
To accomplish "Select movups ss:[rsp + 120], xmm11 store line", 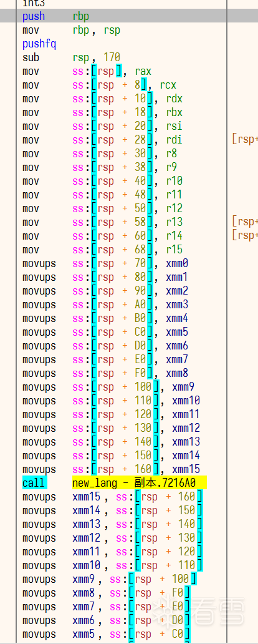I will point(112,414).
